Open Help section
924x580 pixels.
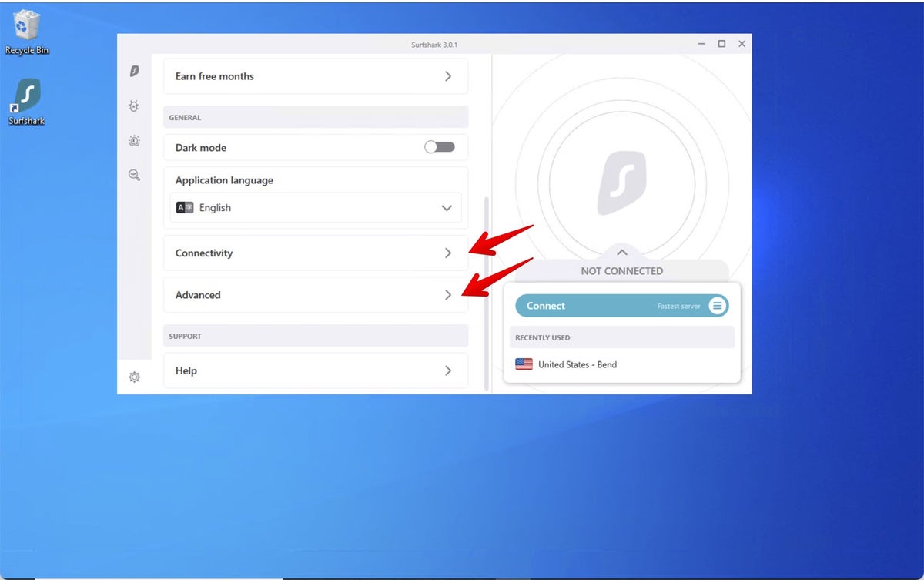coord(316,370)
